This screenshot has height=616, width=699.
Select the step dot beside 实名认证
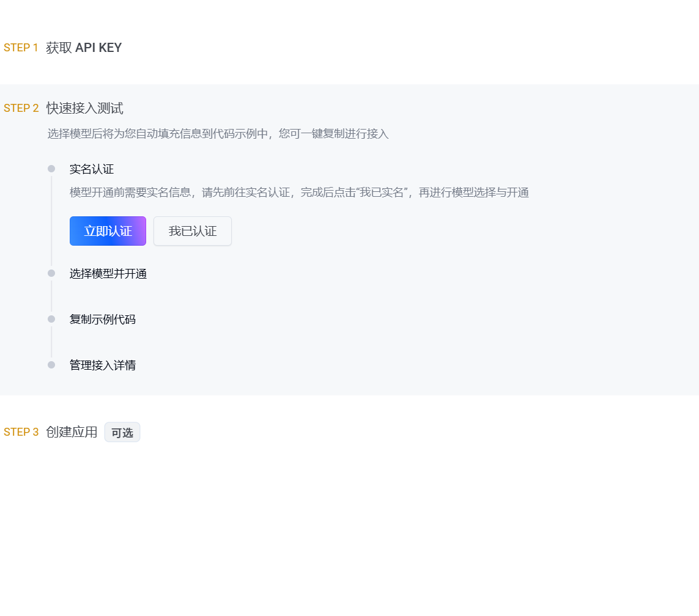point(51,169)
